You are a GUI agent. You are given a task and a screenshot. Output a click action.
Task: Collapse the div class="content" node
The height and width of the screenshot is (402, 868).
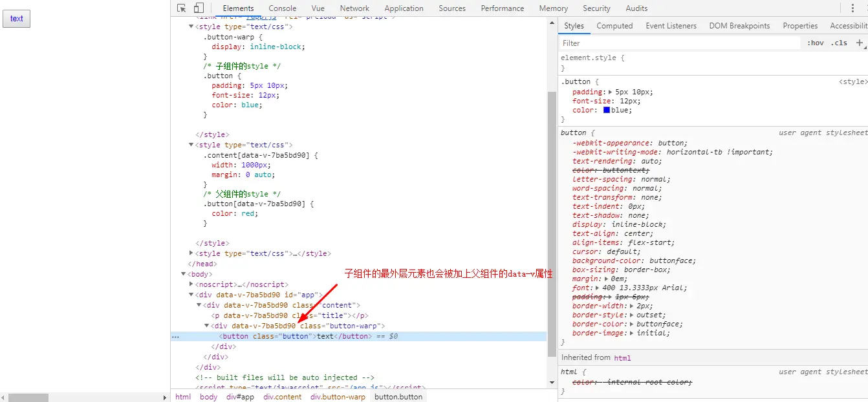(199, 305)
